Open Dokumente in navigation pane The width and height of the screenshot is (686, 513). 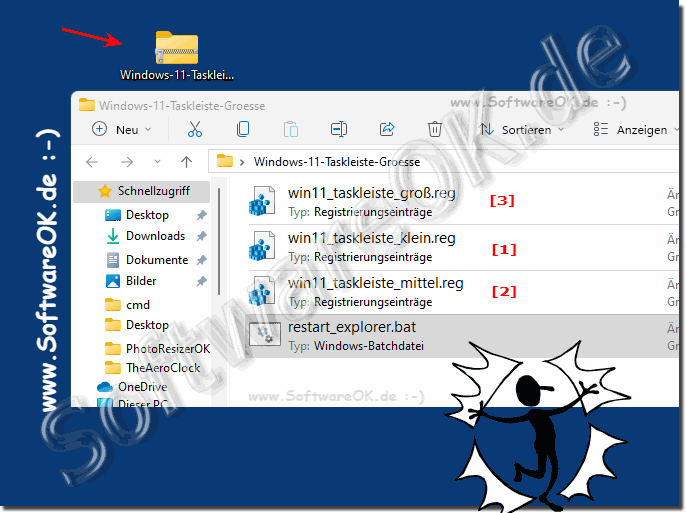click(157, 260)
